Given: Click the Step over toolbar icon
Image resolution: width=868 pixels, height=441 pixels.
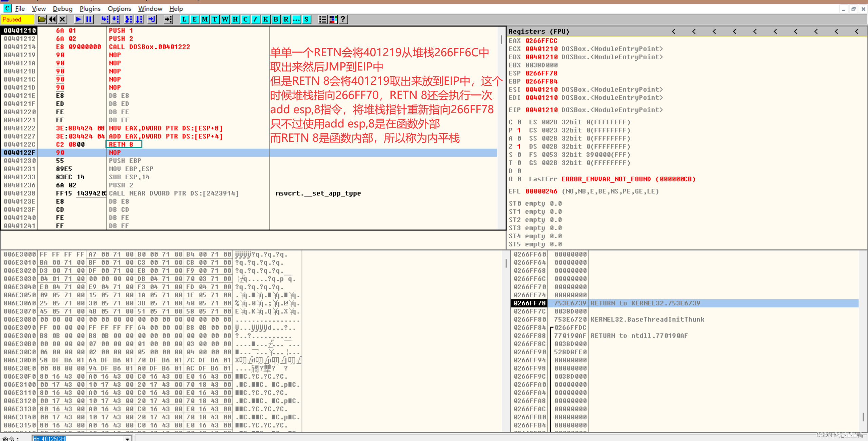Looking at the screenshot, I should pos(116,19).
